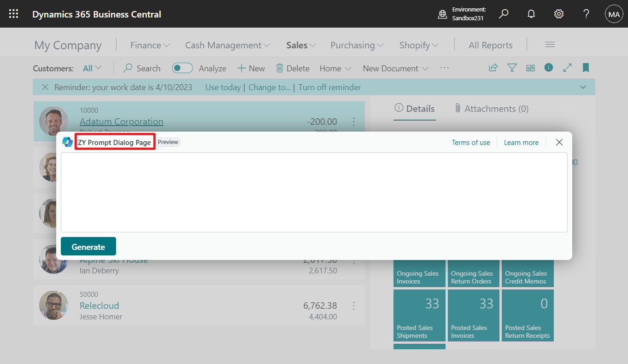Open the settings gear
Viewport: 628px width, 364px height.
click(x=558, y=14)
